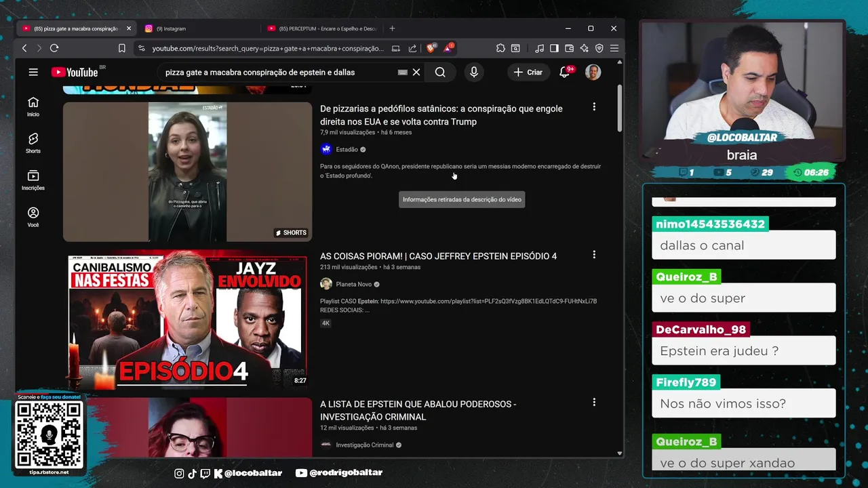Open options for De pizzarias a pedófilos video
Image resolution: width=868 pixels, height=488 pixels.
tap(594, 107)
